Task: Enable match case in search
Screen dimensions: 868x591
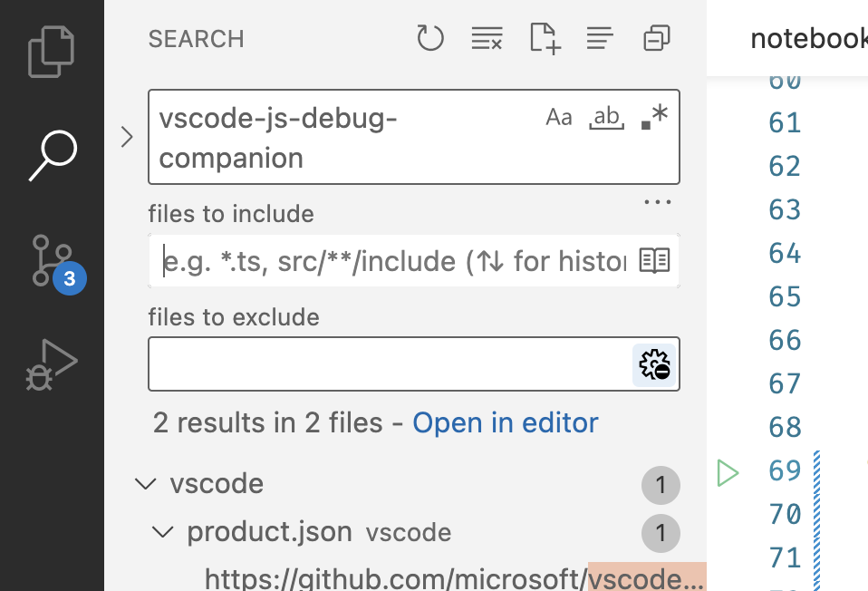Action: coord(559,116)
